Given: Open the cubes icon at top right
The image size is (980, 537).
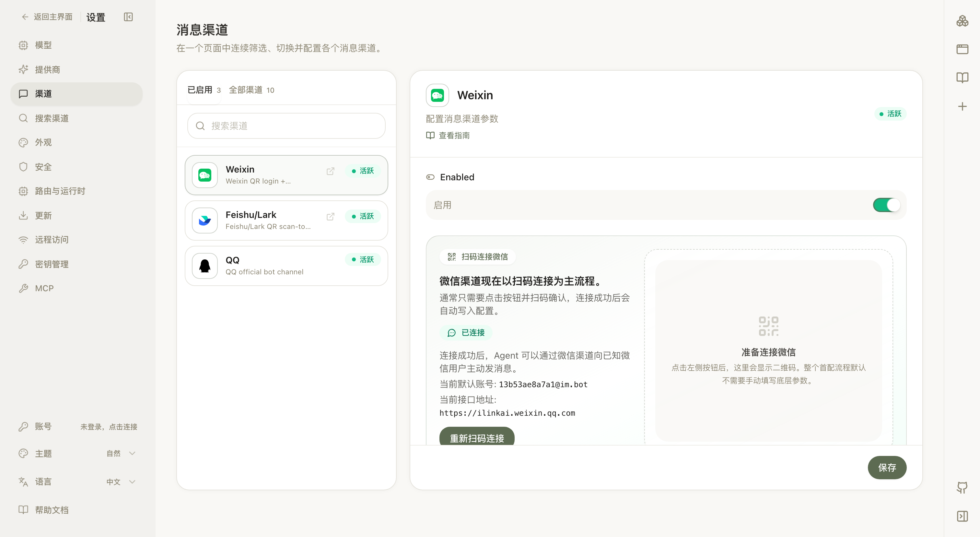Looking at the screenshot, I should click(x=962, y=21).
